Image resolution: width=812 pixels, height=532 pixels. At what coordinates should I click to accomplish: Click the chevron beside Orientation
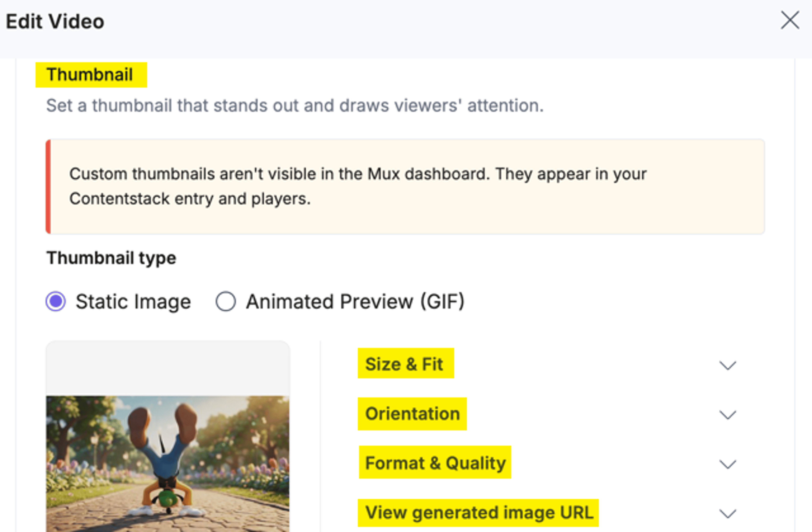tap(727, 415)
